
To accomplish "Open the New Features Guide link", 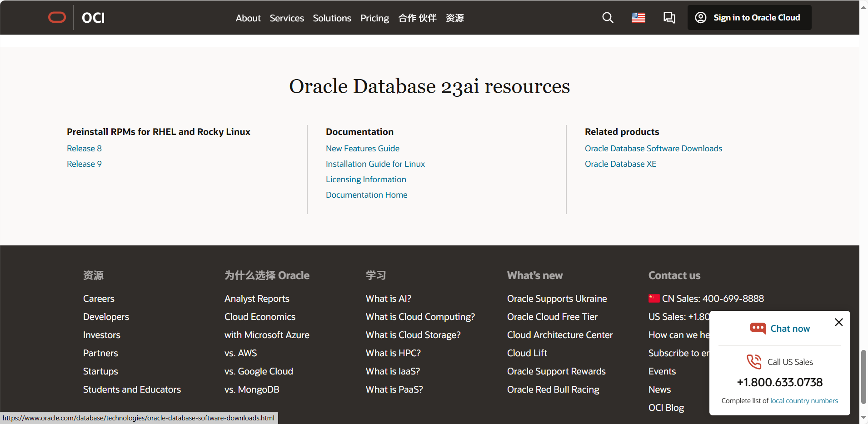I will tap(362, 149).
